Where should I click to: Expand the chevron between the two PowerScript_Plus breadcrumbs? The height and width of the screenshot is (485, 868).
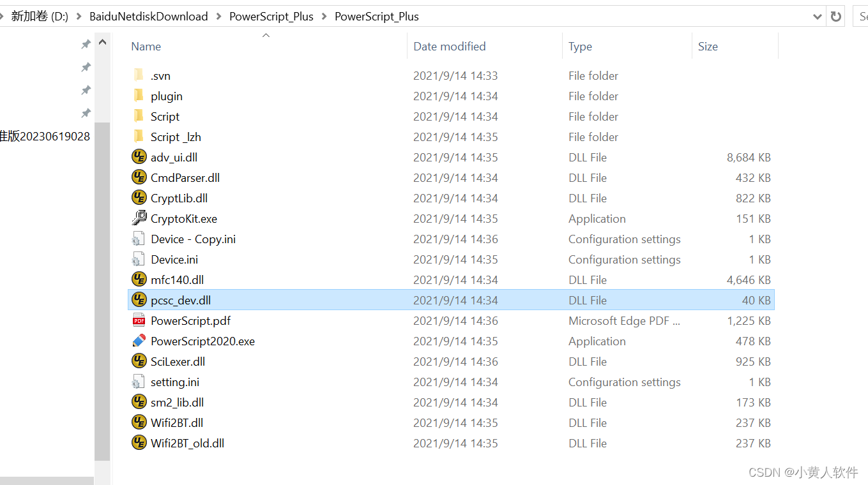(x=324, y=17)
